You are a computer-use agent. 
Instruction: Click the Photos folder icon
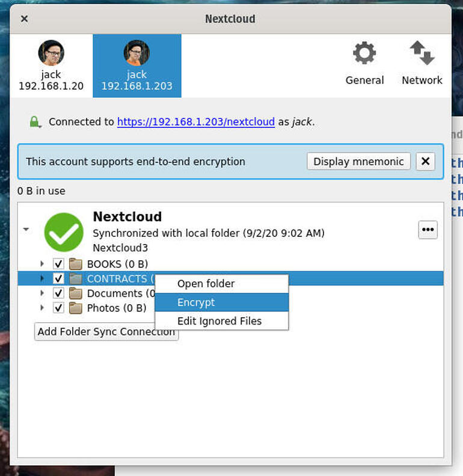click(76, 308)
